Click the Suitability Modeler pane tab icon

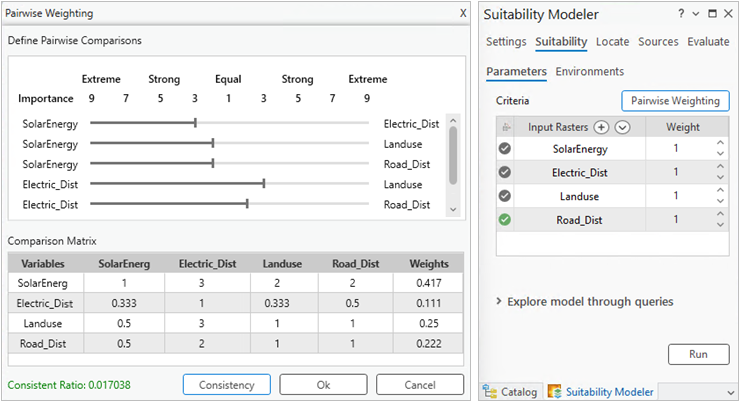(554, 392)
